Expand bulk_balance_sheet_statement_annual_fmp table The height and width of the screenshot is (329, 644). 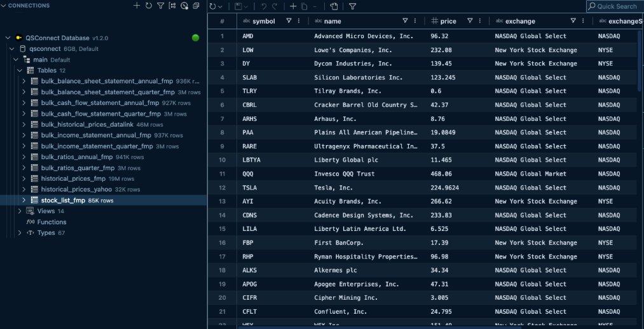pos(24,81)
